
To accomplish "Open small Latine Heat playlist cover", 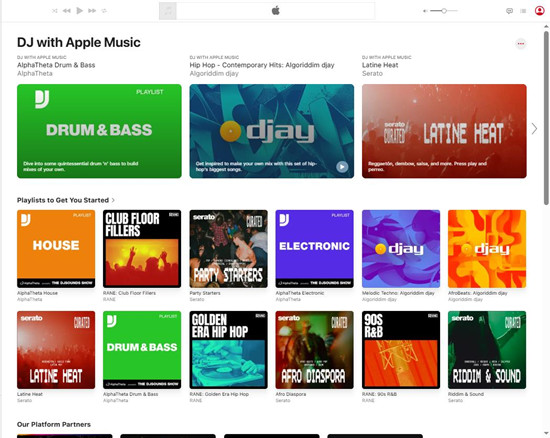I will 56,350.
